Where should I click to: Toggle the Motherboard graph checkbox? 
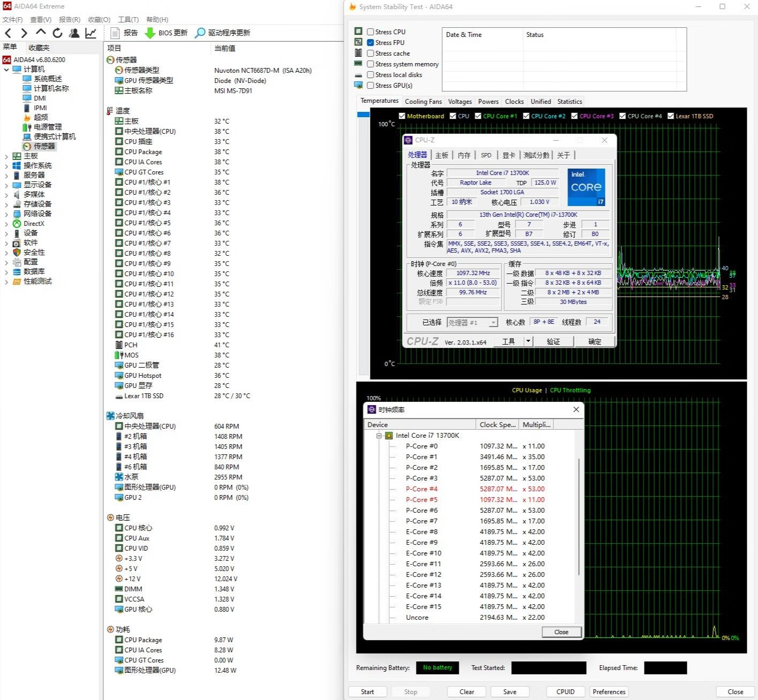point(402,116)
